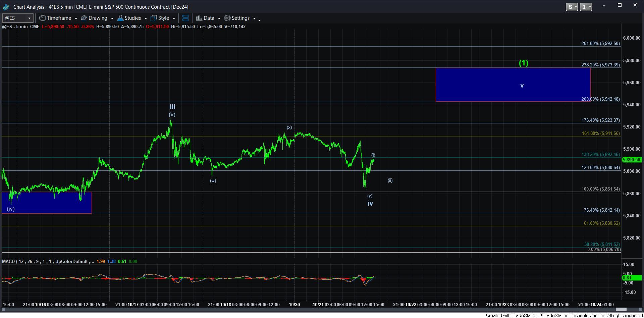Image resolution: width=644 pixels, height=318 pixels.
Task: Click the (x) wave label
Action: click(x=289, y=127)
